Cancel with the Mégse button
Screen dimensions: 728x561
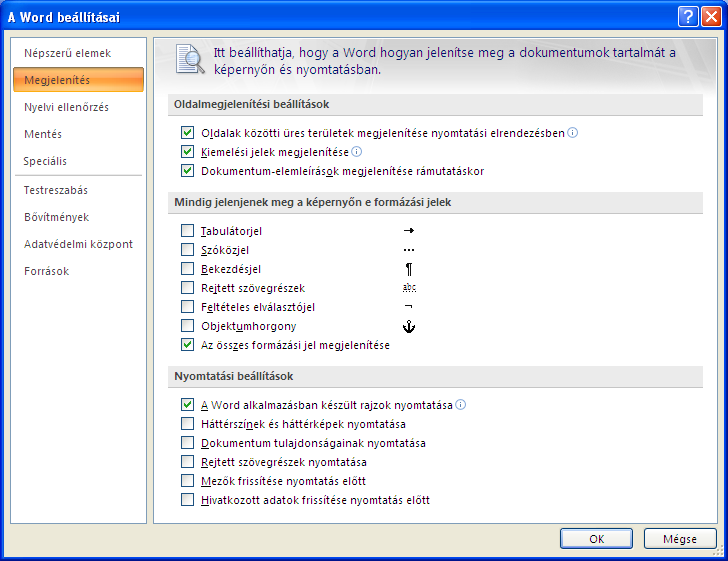click(680, 539)
